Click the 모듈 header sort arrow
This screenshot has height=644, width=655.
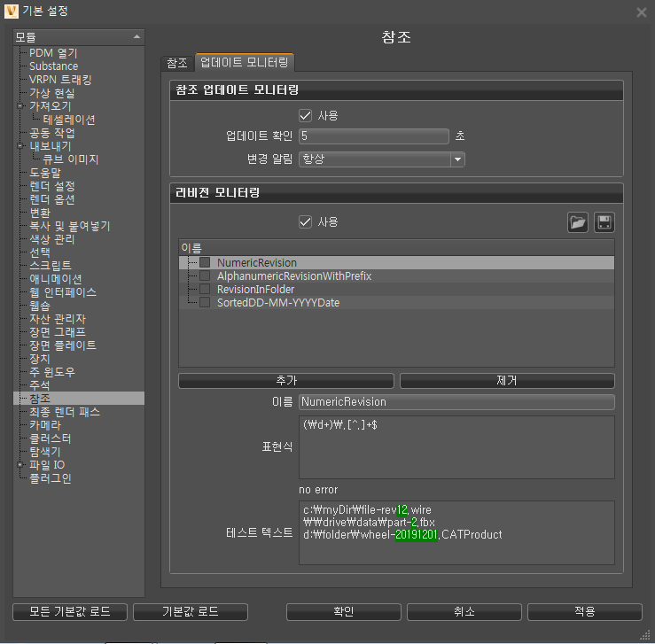(x=136, y=36)
